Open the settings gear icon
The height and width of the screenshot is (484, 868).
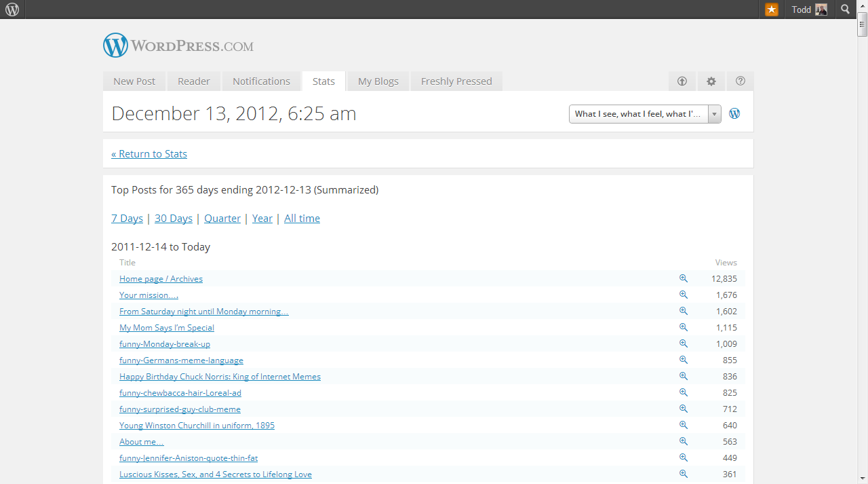(x=711, y=81)
